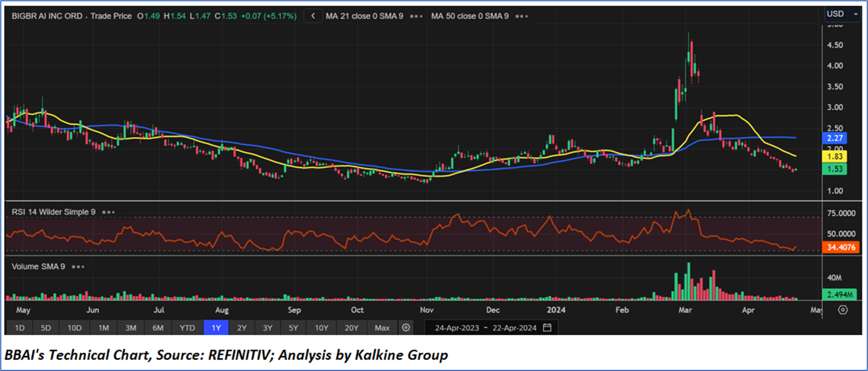Open options dots next to Volume SMA 9

tap(77, 267)
